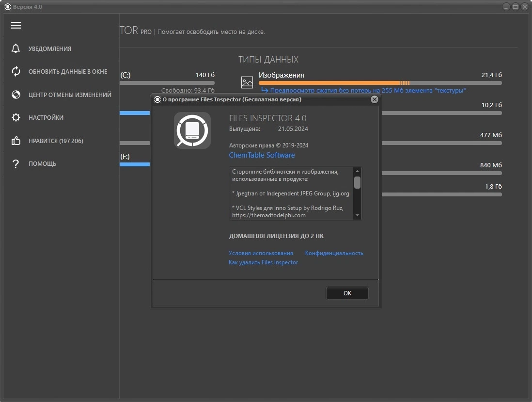Open ПОМОЩЬ menu item

pos(43,163)
